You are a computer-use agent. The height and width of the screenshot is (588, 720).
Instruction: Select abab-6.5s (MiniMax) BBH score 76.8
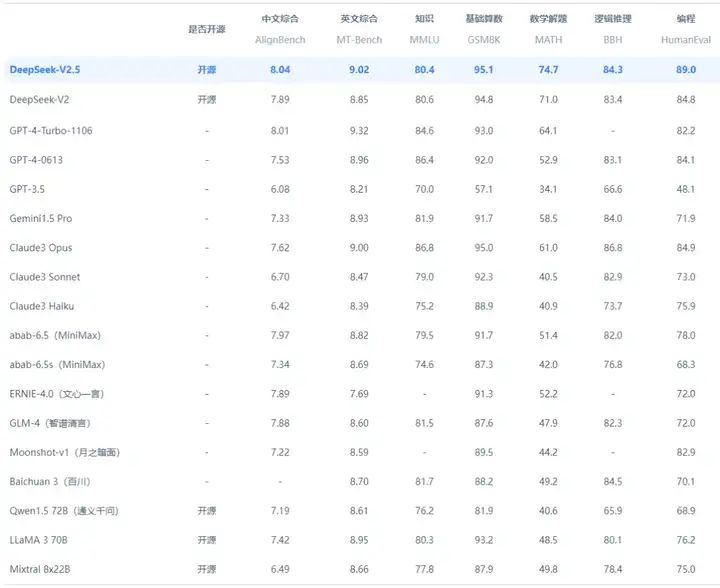pyautogui.click(x=613, y=365)
